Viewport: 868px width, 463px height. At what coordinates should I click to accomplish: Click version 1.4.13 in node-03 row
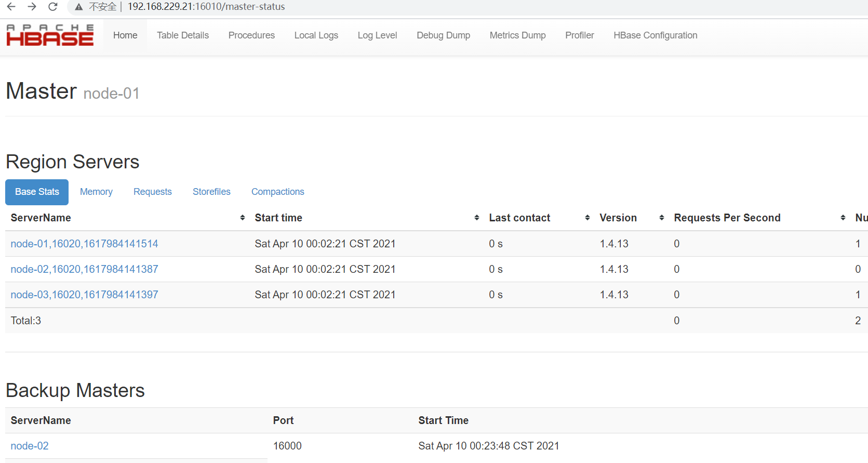tap(614, 295)
